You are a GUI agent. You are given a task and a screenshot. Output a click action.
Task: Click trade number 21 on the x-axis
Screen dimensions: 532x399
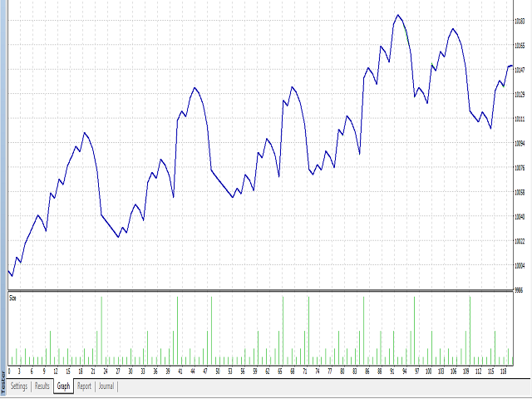(x=93, y=372)
